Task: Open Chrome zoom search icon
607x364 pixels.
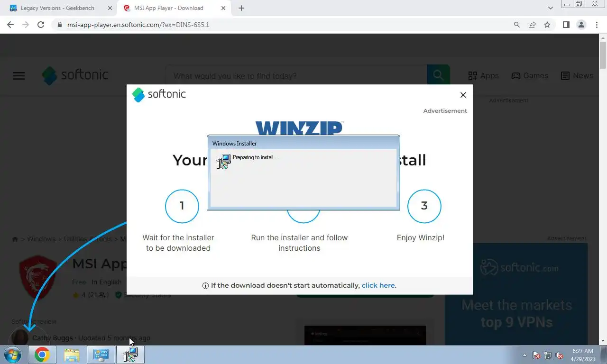Action: (517, 25)
